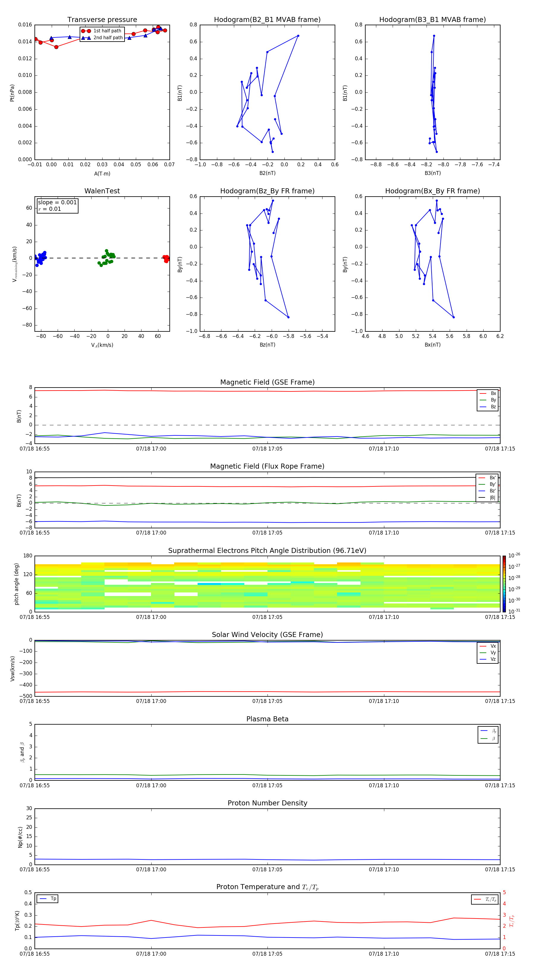535x980 pixels.
Task: Select Bx' in the Flux Rope legend
Action: [x=487, y=478]
